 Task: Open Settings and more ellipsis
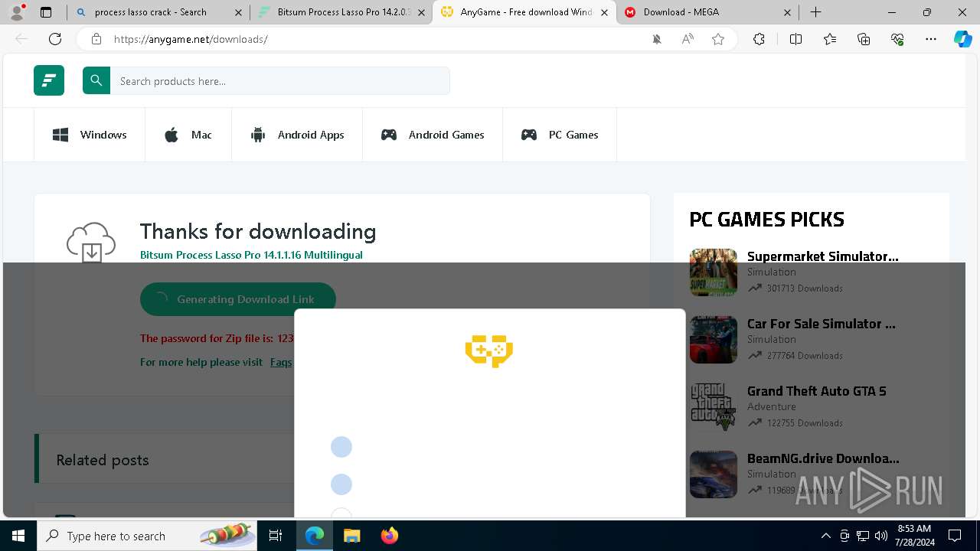tap(931, 39)
